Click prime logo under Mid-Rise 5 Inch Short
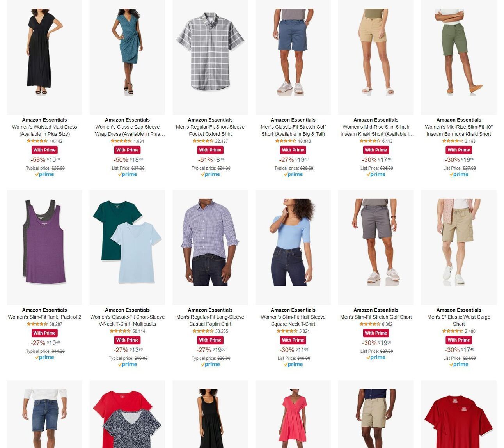 coord(376,174)
